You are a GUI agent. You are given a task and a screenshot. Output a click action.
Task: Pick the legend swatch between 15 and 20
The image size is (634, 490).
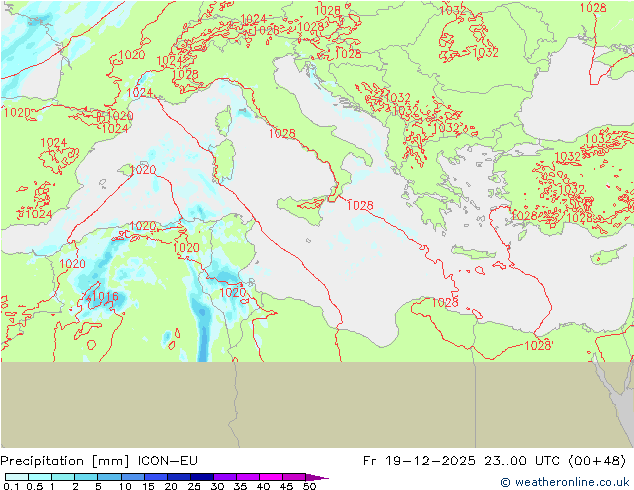click(156, 477)
